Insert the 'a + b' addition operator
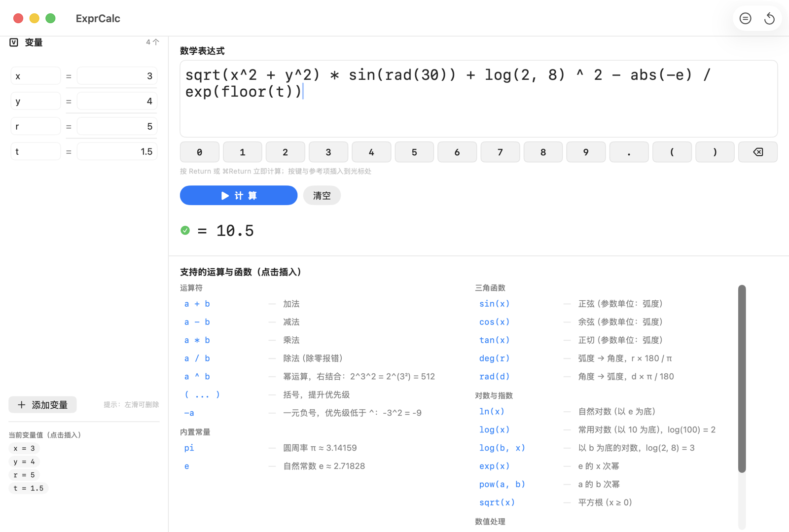Image resolution: width=789 pixels, height=532 pixels. [197, 304]
